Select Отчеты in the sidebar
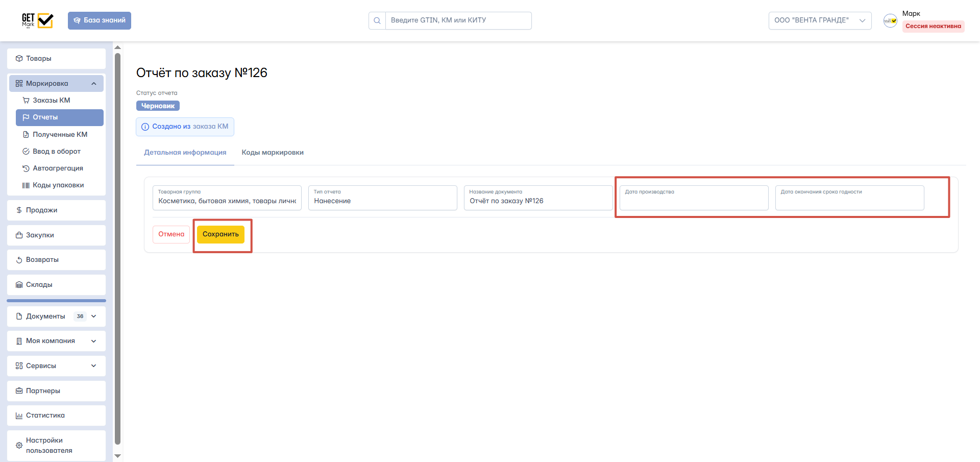 [x=60, y=117]
